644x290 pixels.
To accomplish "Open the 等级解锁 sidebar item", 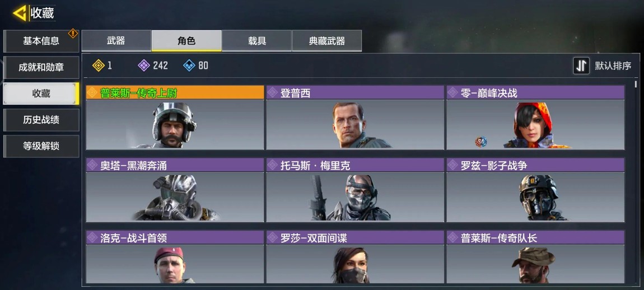I will 41,146.
